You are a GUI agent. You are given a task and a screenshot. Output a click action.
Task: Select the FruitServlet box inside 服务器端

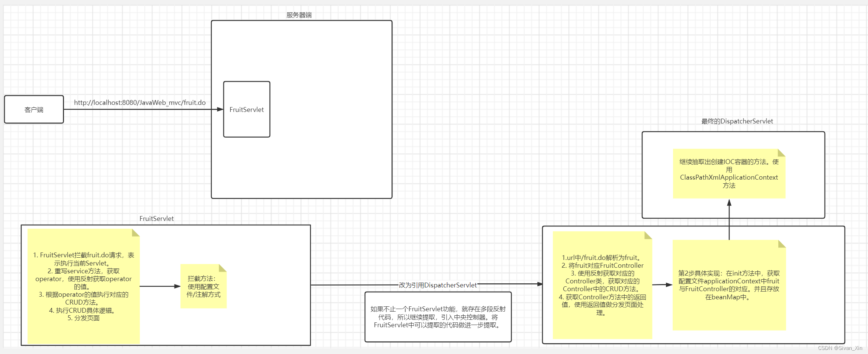247,109
